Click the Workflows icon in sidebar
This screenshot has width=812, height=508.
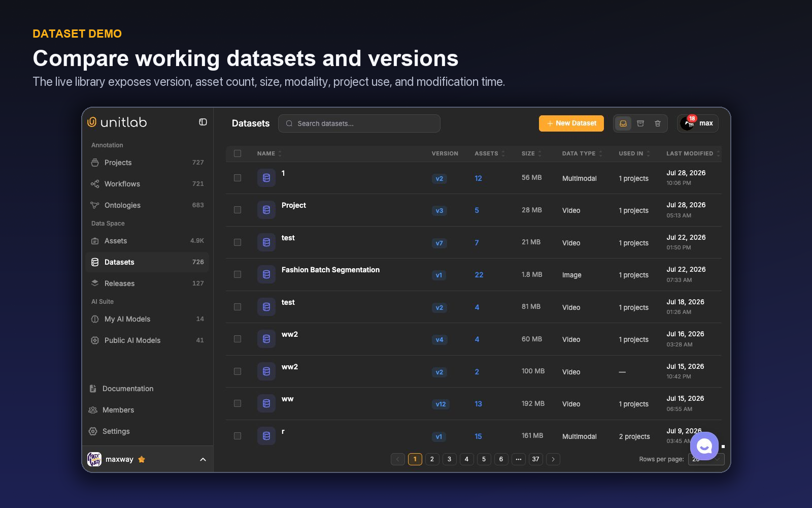(x=95, y=184)
